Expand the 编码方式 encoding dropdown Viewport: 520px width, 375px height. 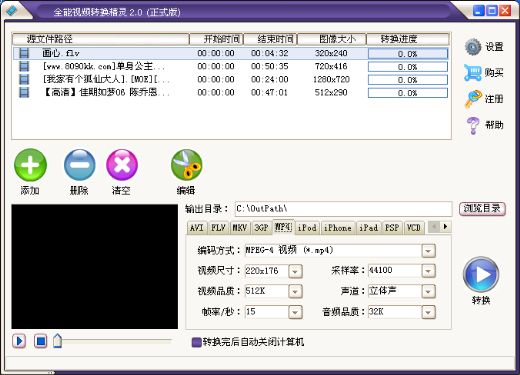428,251
